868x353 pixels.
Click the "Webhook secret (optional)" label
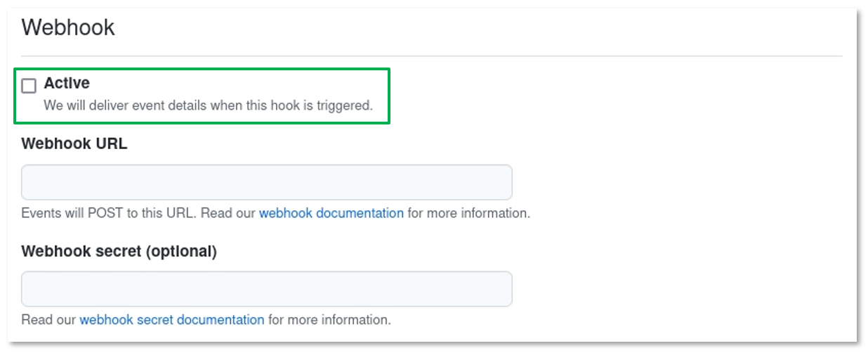tap(119, 251)
